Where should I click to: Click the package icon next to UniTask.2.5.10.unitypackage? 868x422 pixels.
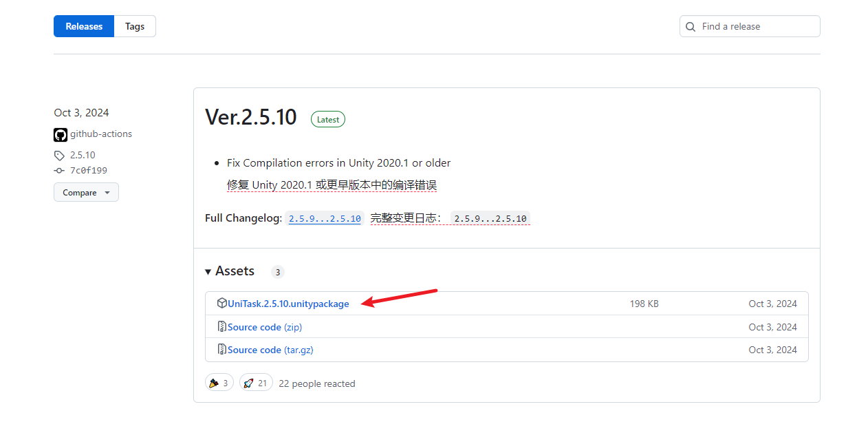pos(222,304)
